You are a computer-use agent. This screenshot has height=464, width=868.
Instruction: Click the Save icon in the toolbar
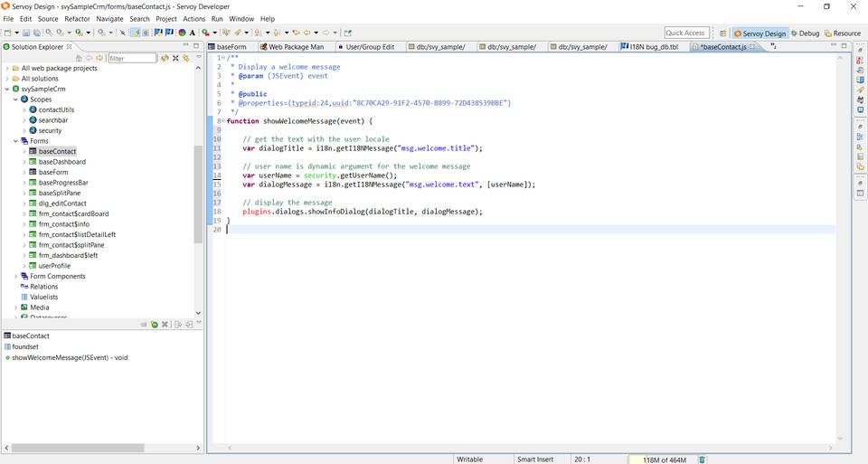pos(26,33)
